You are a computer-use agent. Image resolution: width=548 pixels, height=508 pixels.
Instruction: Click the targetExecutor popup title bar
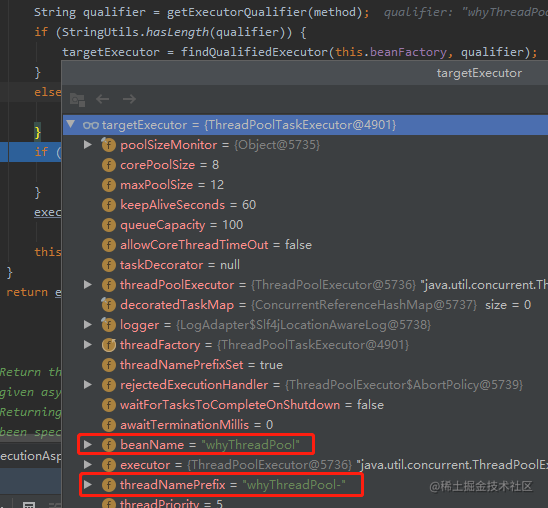tap(305, 73)
